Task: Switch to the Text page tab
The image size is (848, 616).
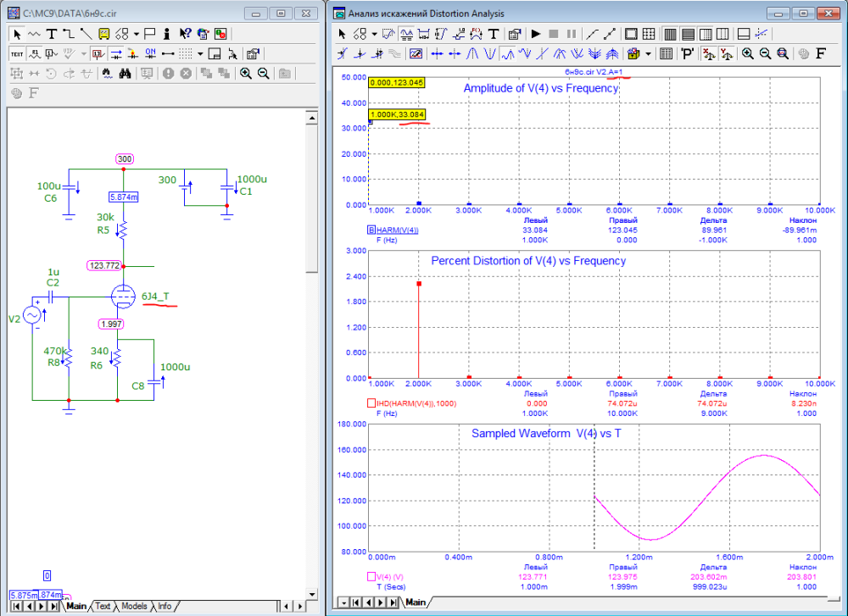Action: point(103,606)
